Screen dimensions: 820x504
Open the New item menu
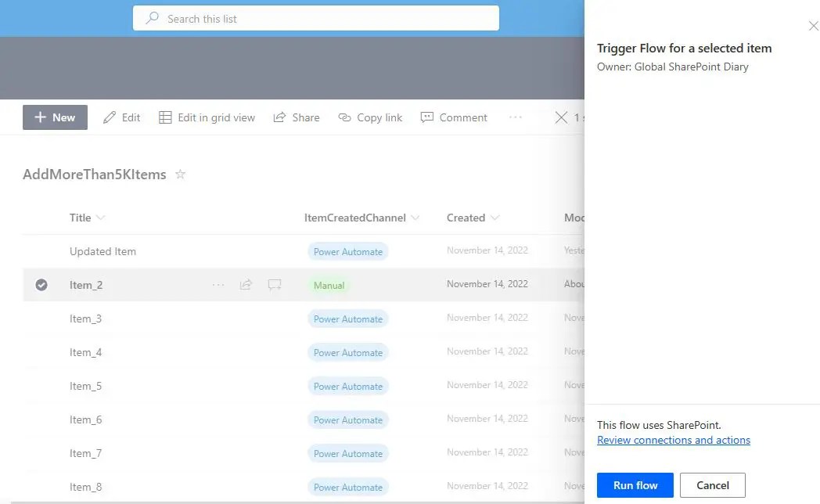click(x=55, y=117)
